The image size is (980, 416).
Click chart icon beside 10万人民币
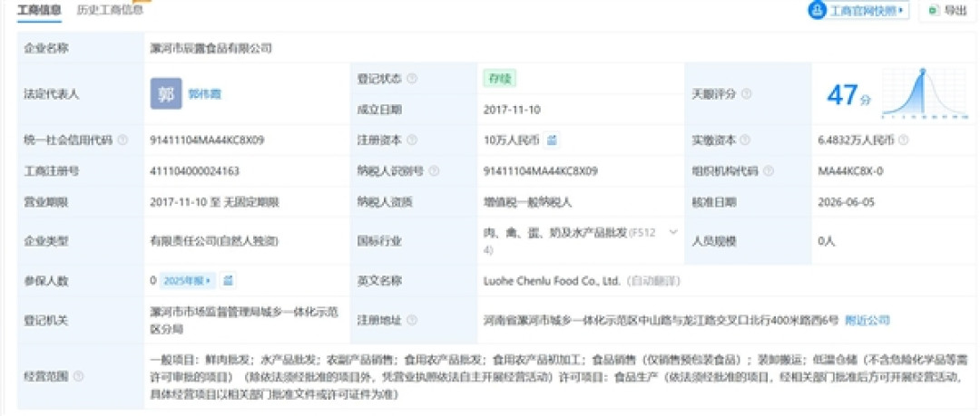552,140
